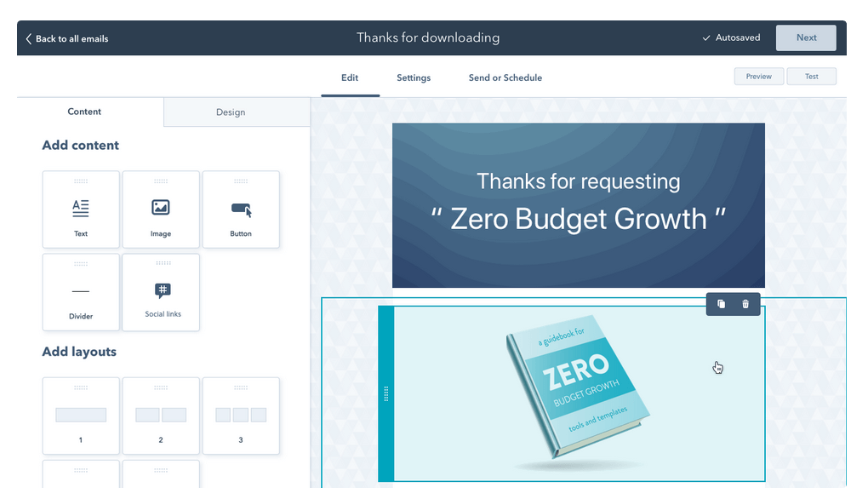Click the Next button

tap(806, 37)
